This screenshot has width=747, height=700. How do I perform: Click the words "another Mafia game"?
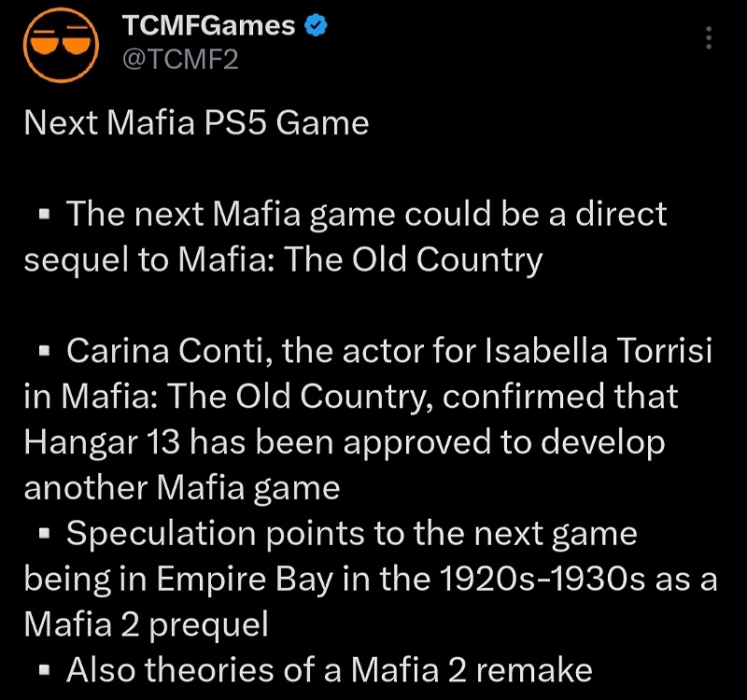pyautogui.click(x=182, y=487)
